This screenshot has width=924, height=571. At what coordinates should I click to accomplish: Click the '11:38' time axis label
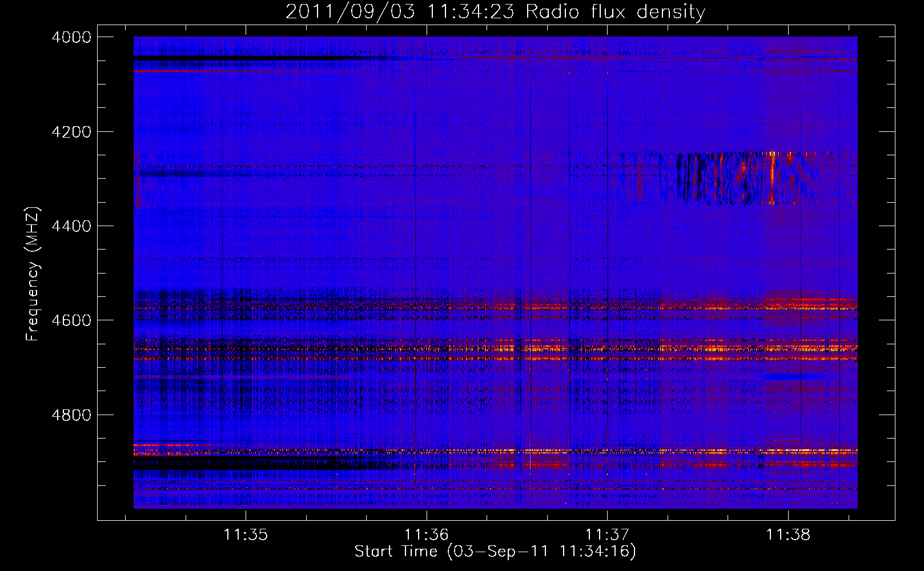pos(788,535)
